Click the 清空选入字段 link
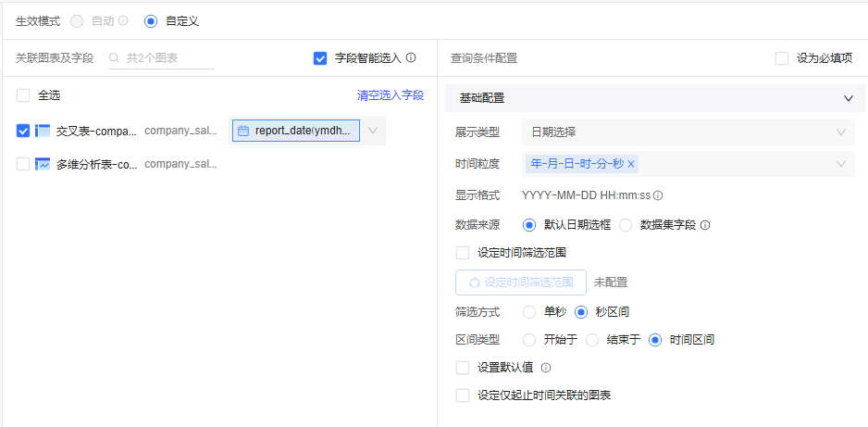 [x=391, y=95]
